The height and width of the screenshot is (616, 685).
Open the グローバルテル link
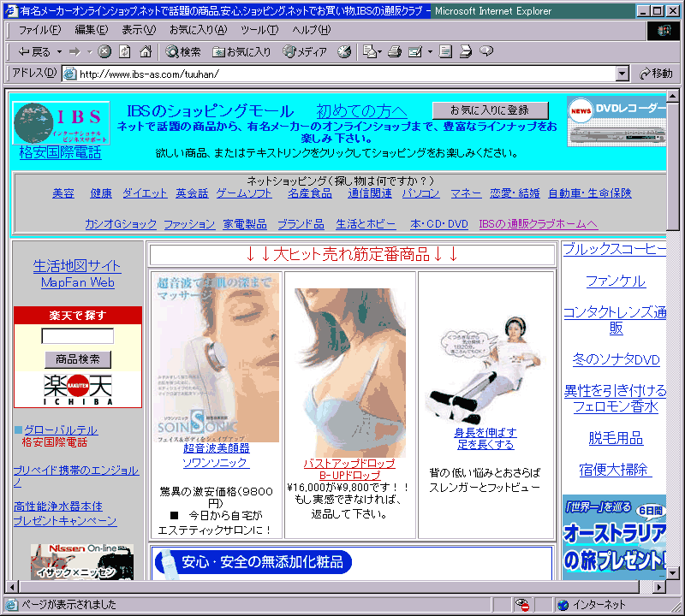(x=61, y=430)
